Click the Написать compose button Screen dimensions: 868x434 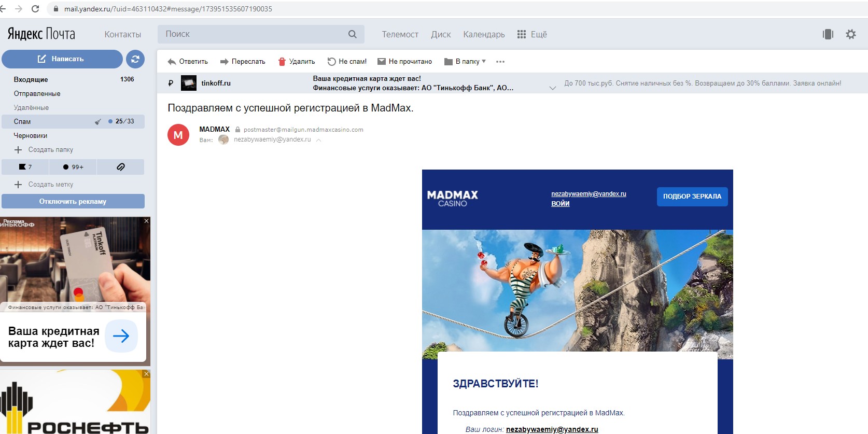click(x=62, y=59)
